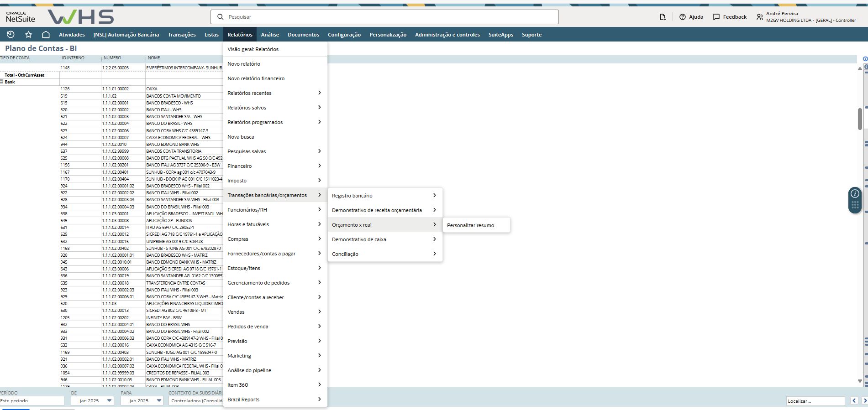868x410 pixels.
Task: Click the floating info assistant icon
Action: coord(855,194)
